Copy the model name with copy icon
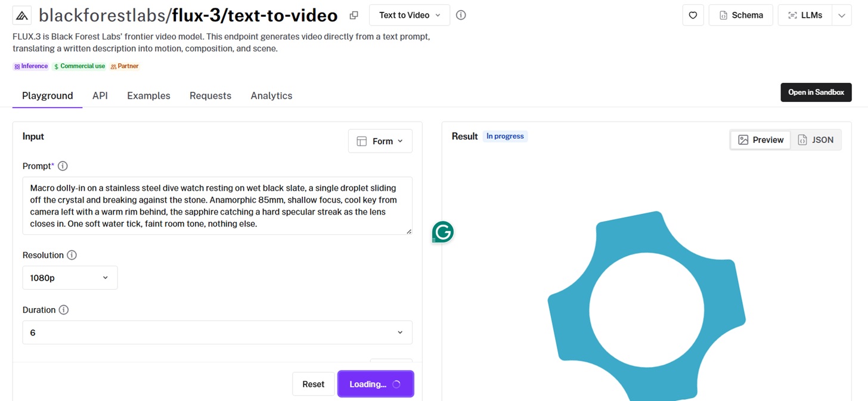Image resolution: width=868 pixels, height=401 pixels. point(354,15)
